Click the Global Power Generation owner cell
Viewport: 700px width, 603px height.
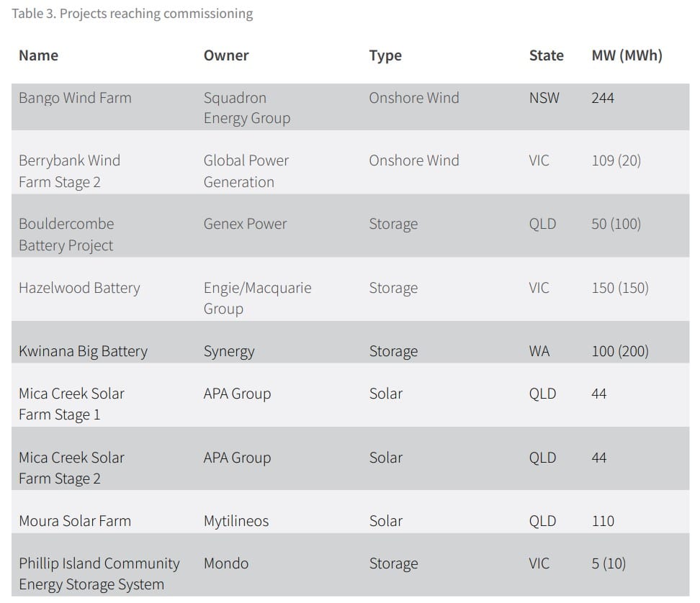(246, 171)
